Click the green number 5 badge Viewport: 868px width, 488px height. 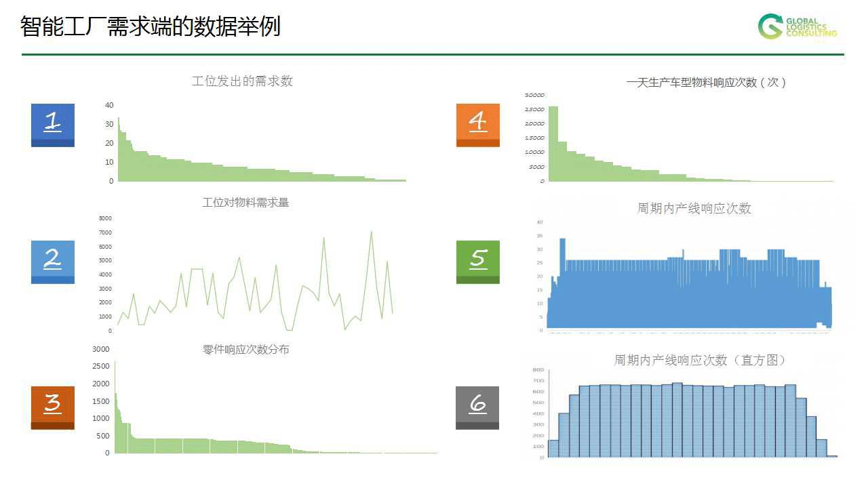478,262
